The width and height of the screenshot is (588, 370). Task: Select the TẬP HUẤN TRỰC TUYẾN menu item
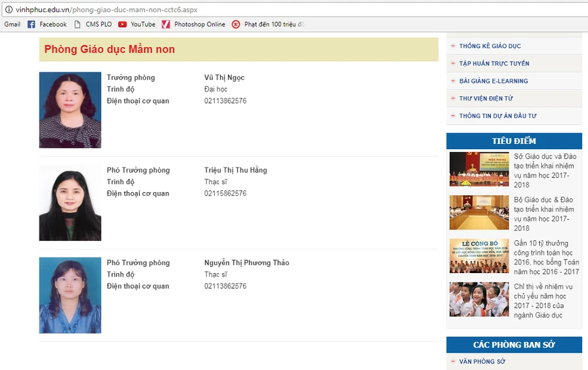coord(494,63)
